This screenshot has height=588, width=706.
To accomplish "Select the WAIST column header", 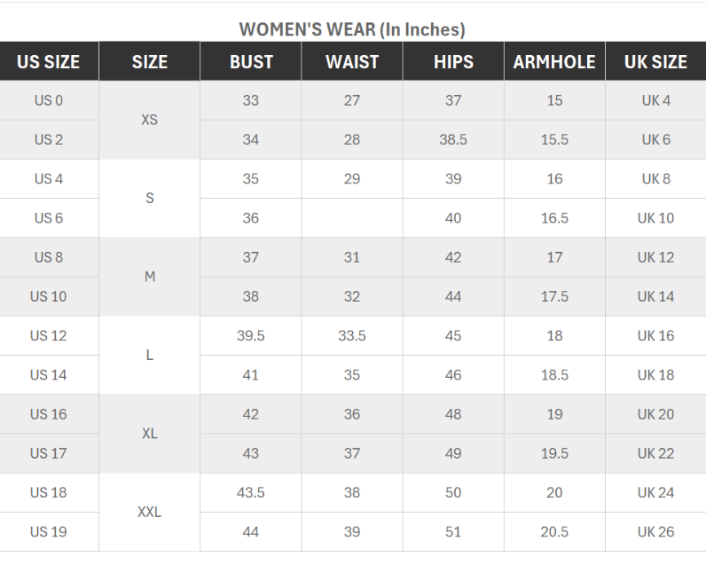I will click(x=352, y=62).
